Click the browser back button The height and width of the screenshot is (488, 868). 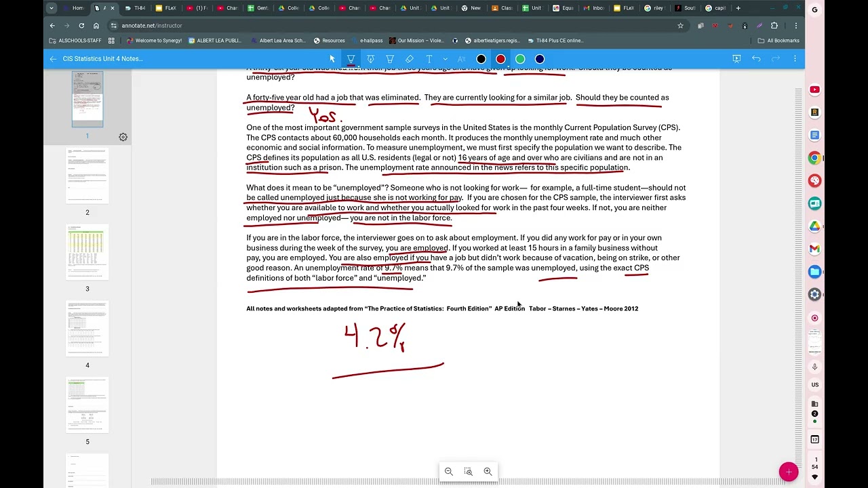point(52,26)
